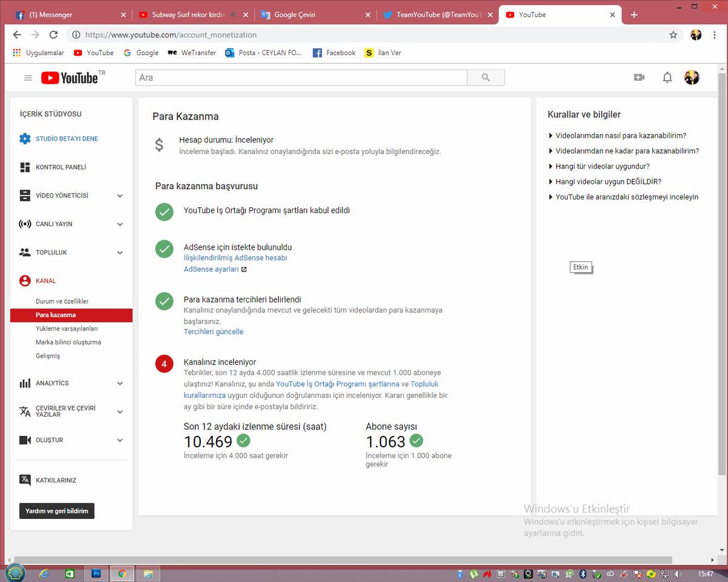Click the Çeviriler translate icon

(x=25, y=412)
